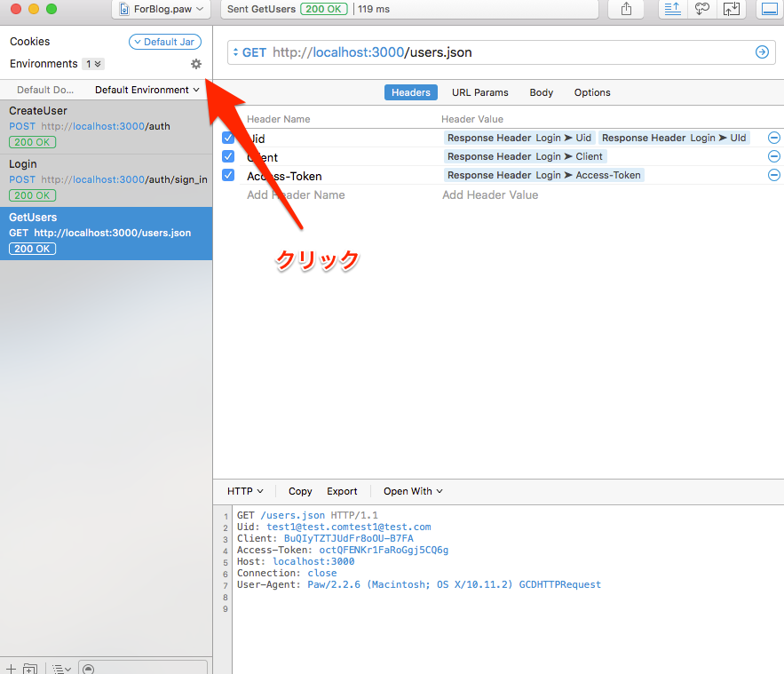Click the 200 OK badge under CreateUser
The width and height of the screenshot is (784, 674).
tap(32, 142)
